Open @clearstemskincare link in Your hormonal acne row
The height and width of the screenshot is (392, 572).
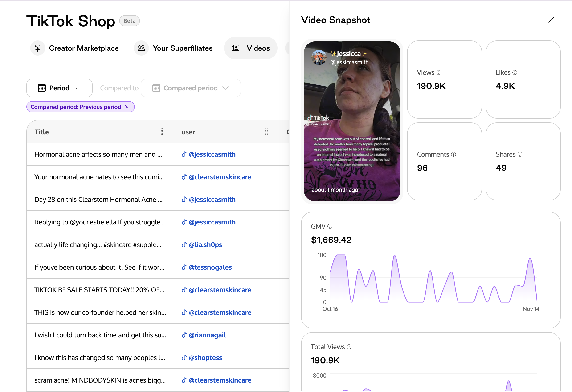(x=220, y=177)
